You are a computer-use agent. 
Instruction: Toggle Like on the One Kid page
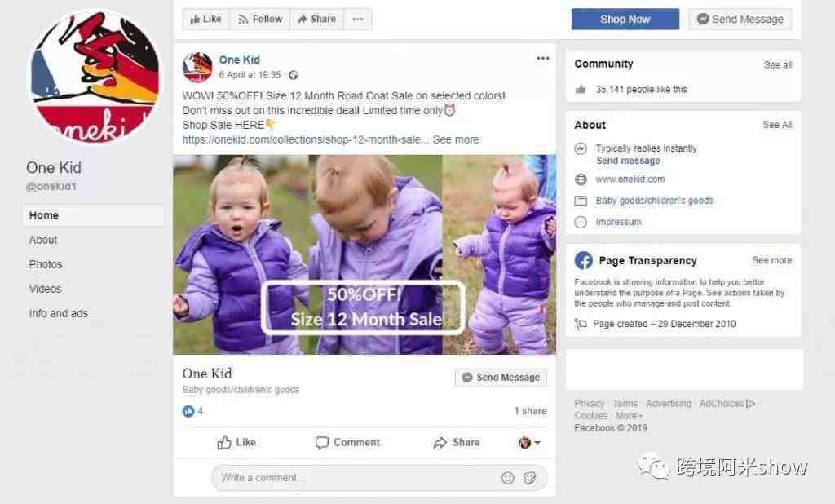click(205, 20)
